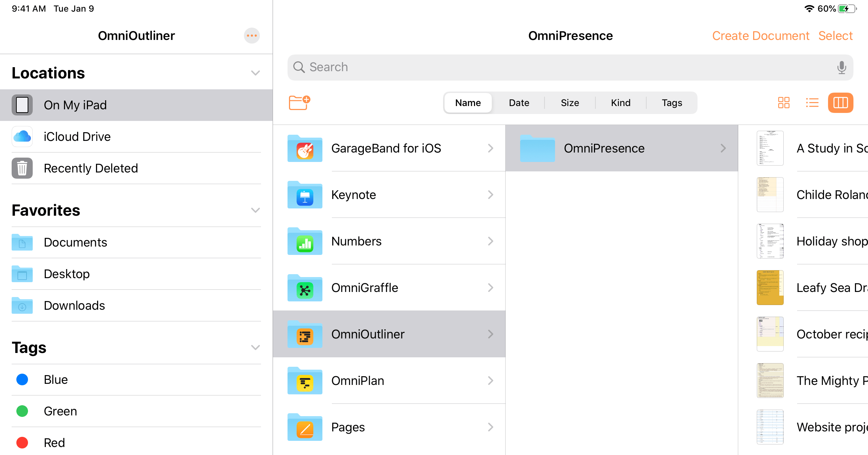Tap the Select button
868x455 pixels.
[x=835, y=36]
